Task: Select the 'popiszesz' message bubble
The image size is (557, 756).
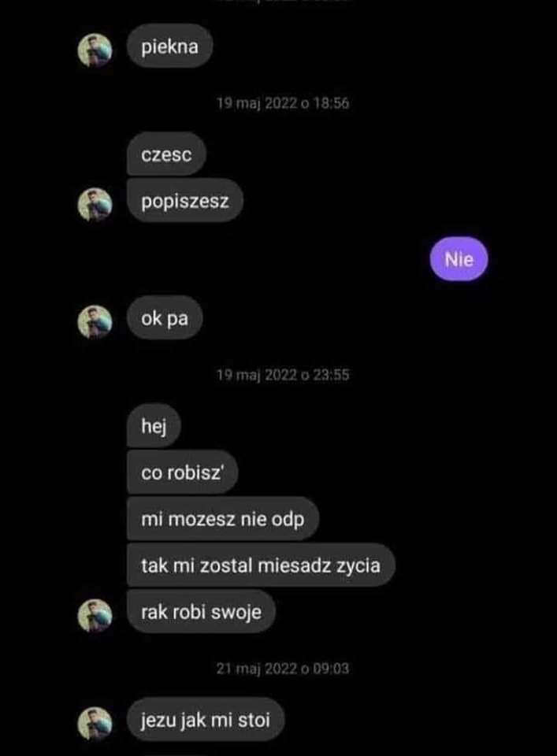Action: (184, 201)
